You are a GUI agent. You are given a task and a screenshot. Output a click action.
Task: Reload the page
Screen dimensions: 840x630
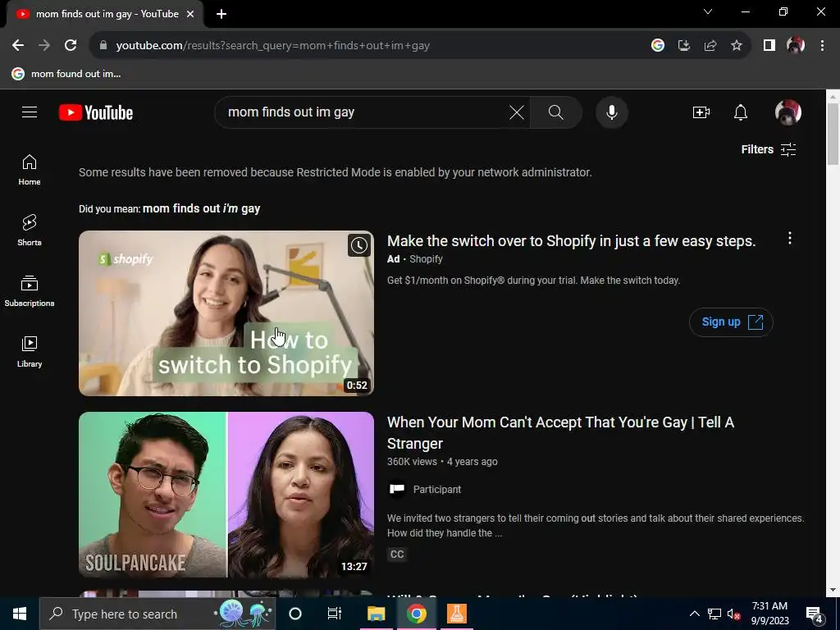click(71, 46)
